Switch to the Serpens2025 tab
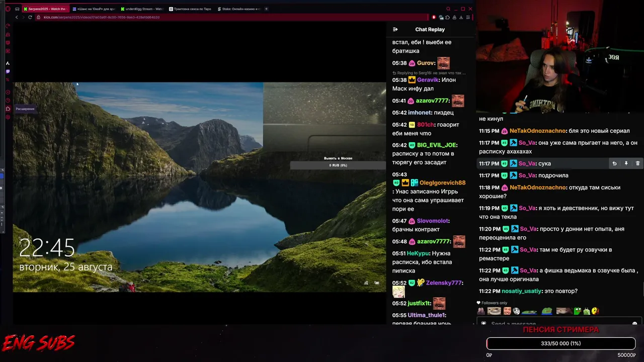The width and height of the screenshot is (644, 362). 45,9
